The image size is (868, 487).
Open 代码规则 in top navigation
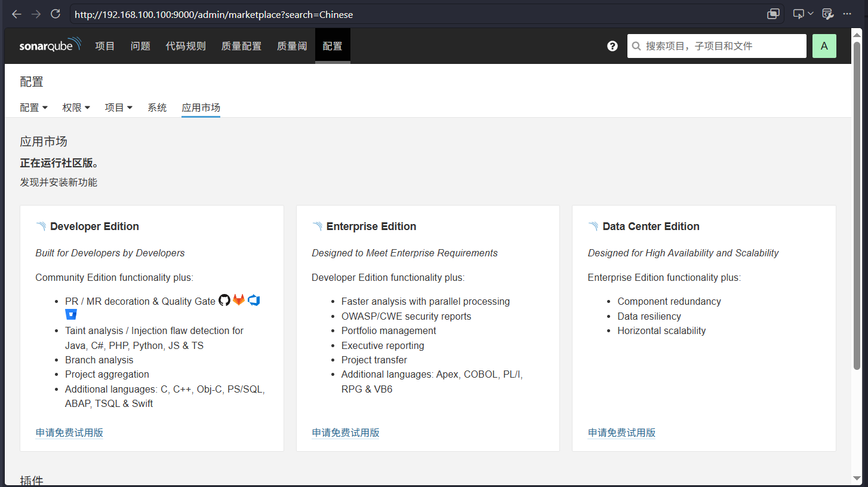click(186, 46)
